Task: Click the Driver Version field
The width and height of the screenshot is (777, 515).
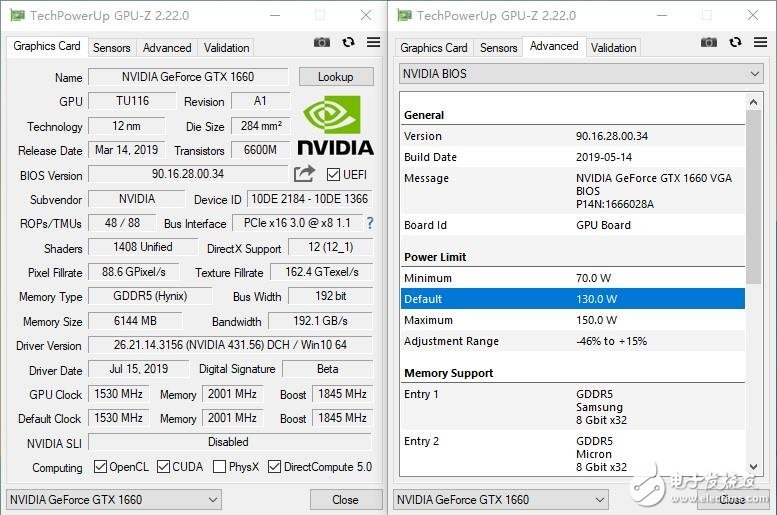Action: (230, 344)
